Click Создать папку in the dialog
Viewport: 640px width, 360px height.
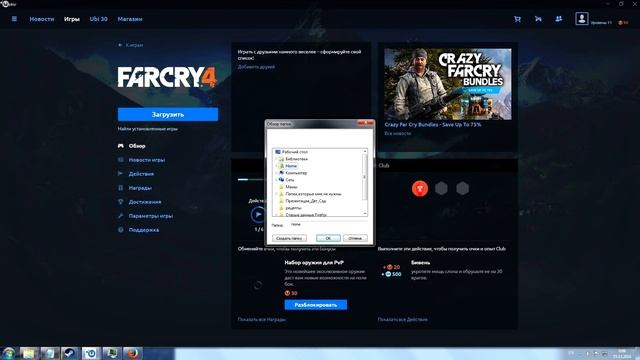(x=289, y=238)
